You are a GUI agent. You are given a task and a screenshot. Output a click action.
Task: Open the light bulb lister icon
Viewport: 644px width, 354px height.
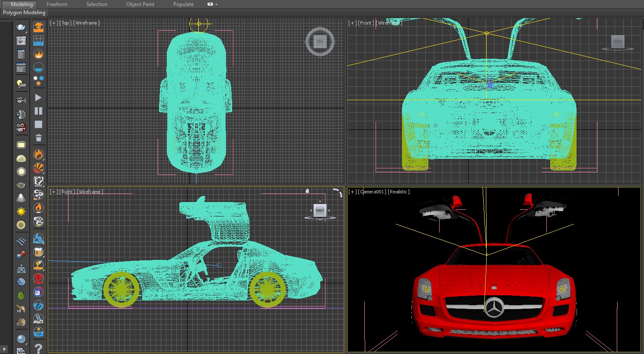click(x=21, y=84)
